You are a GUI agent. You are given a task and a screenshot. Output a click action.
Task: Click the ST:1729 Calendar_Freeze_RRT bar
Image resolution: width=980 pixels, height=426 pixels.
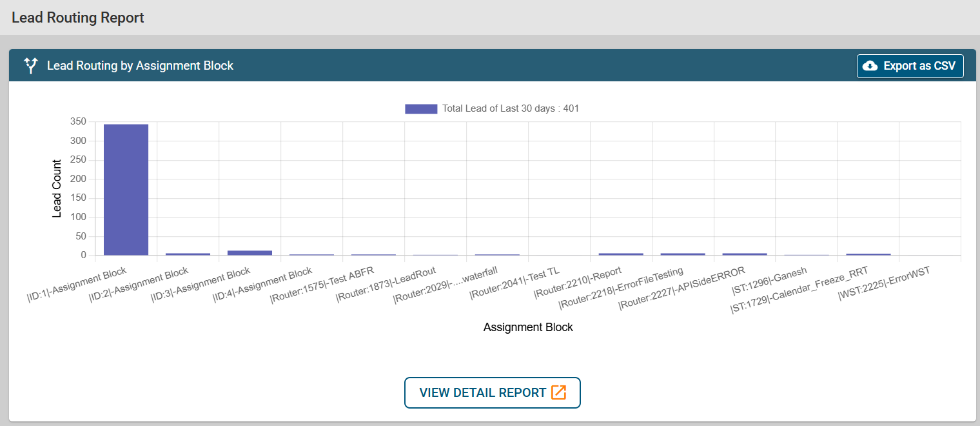pyautogui.click(x=868, y=254)
